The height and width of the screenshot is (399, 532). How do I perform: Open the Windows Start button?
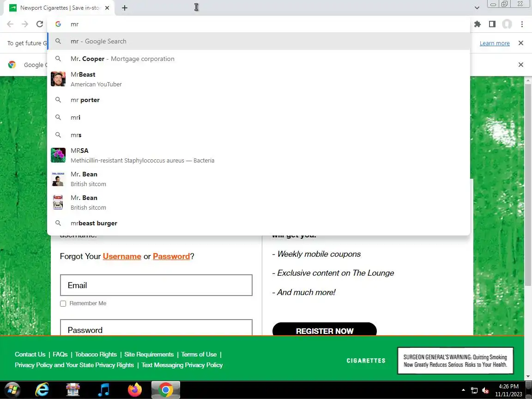12,390
